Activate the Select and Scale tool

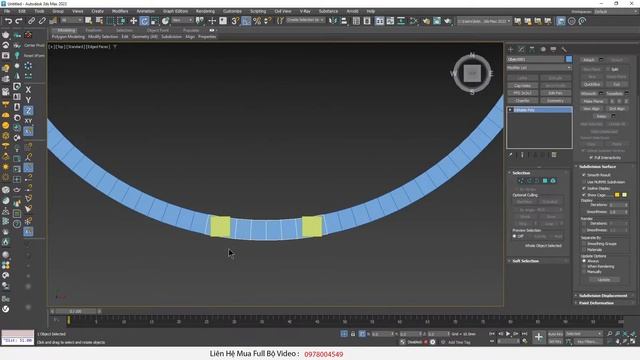155,21
